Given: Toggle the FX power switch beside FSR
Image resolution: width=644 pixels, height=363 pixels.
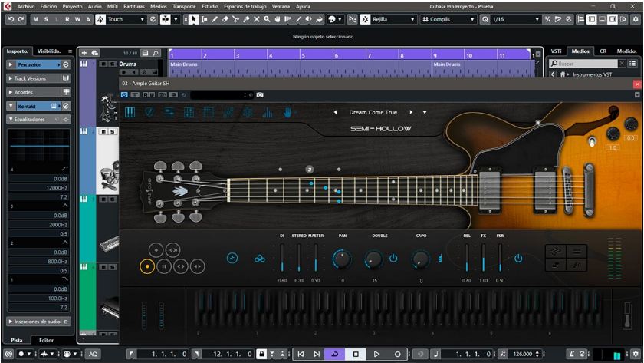Looking at the screenshot, I should [518, 258].
